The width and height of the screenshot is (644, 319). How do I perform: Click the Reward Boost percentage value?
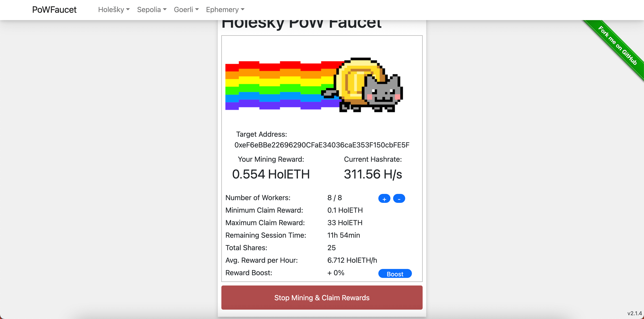tap(336, 273)
